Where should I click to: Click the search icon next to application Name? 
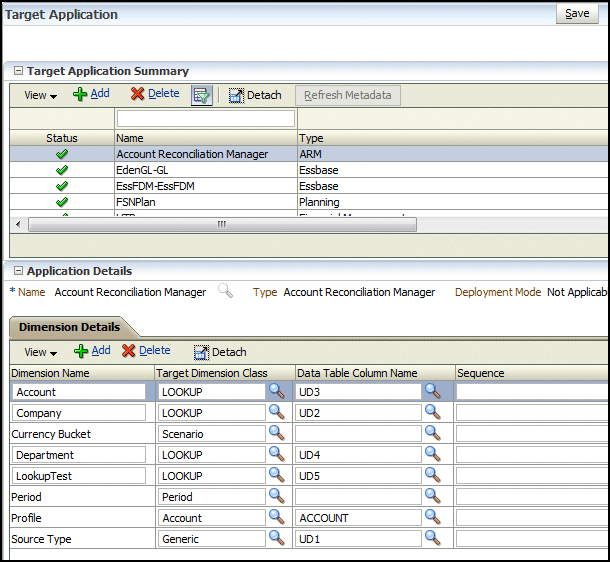(x=226, y=291)
